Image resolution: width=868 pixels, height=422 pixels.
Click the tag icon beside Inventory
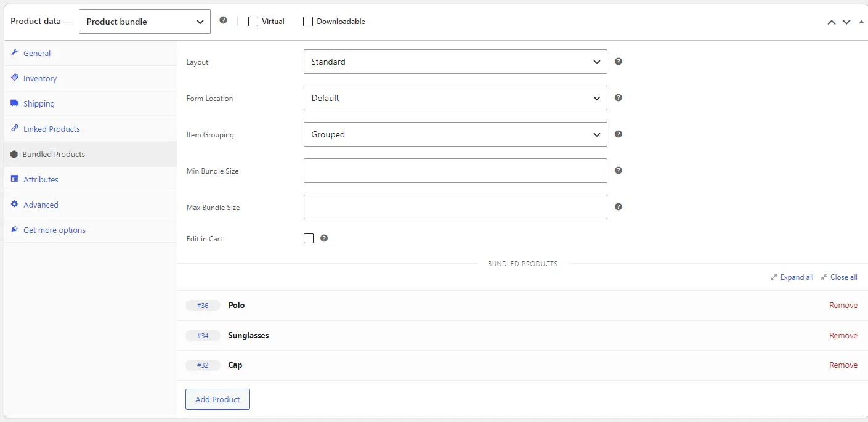[15, 78]
